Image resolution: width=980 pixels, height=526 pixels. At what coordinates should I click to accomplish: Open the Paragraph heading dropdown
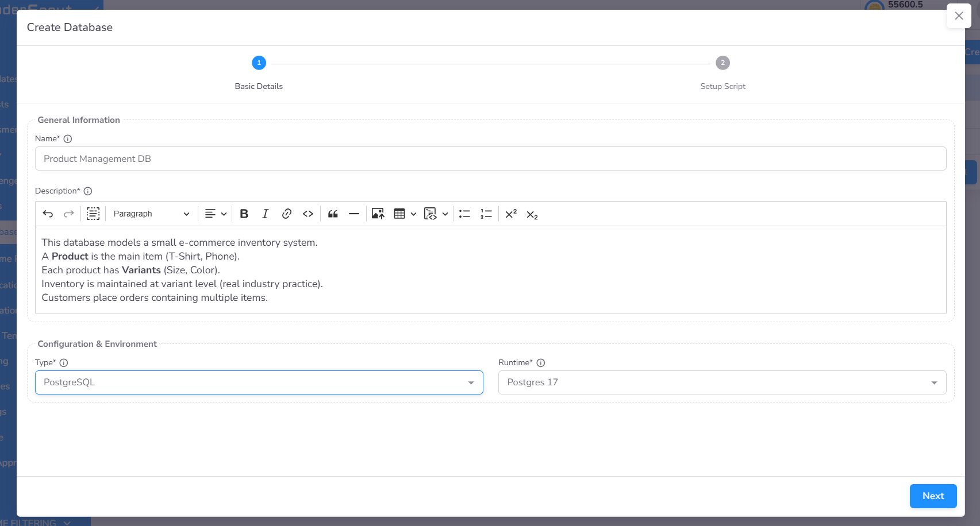click(x=151, y=214)
